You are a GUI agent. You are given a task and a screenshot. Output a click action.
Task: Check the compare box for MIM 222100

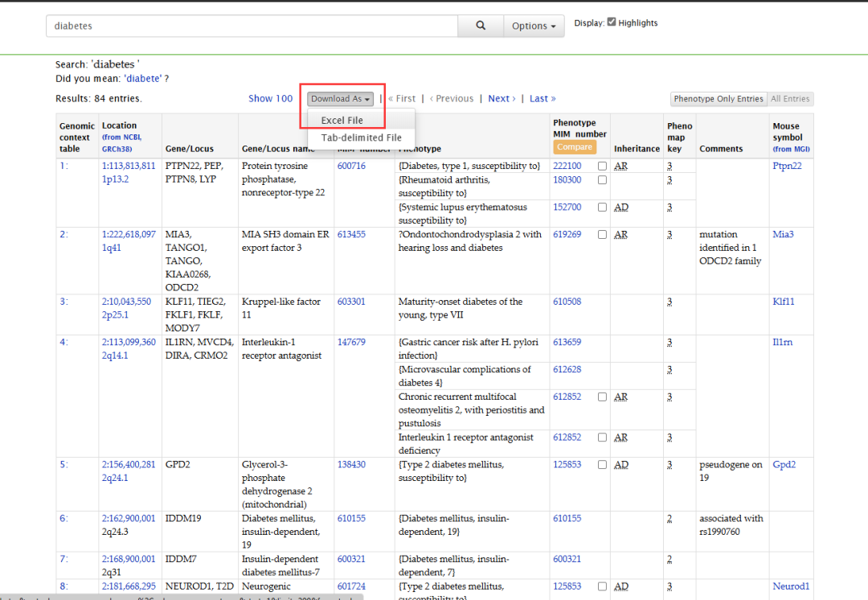[602, 166]
